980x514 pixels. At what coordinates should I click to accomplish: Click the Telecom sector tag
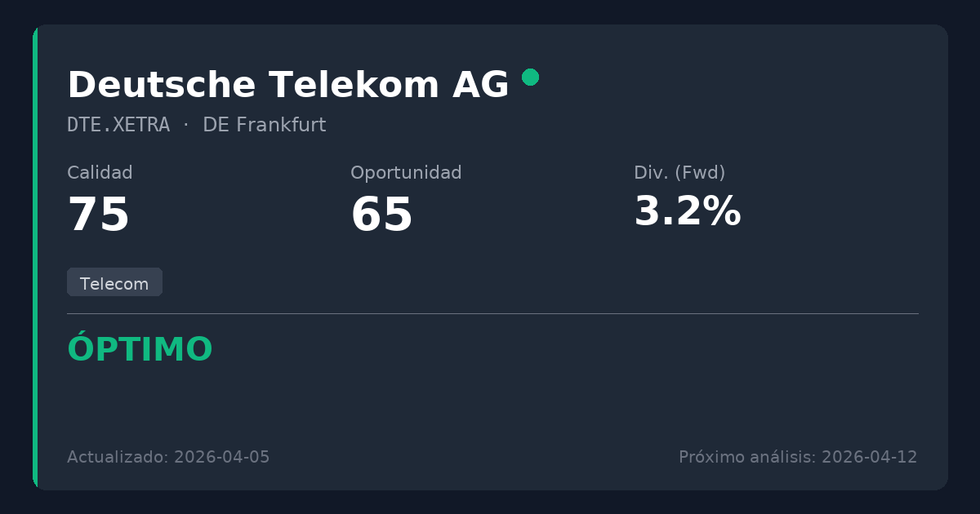(x=114, y=283)
